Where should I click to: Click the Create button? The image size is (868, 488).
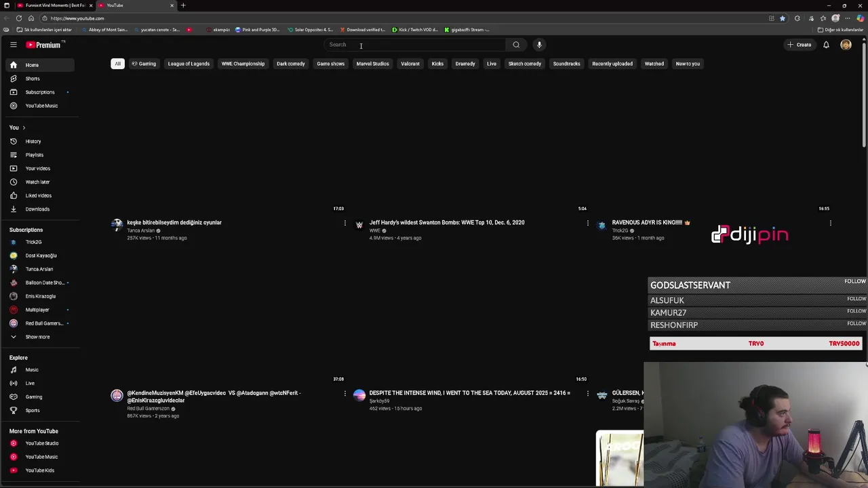click(x=800, y=45)
